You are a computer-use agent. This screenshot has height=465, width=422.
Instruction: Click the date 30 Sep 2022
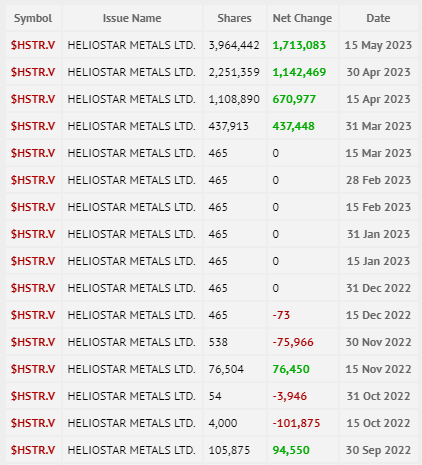(378, 450)
